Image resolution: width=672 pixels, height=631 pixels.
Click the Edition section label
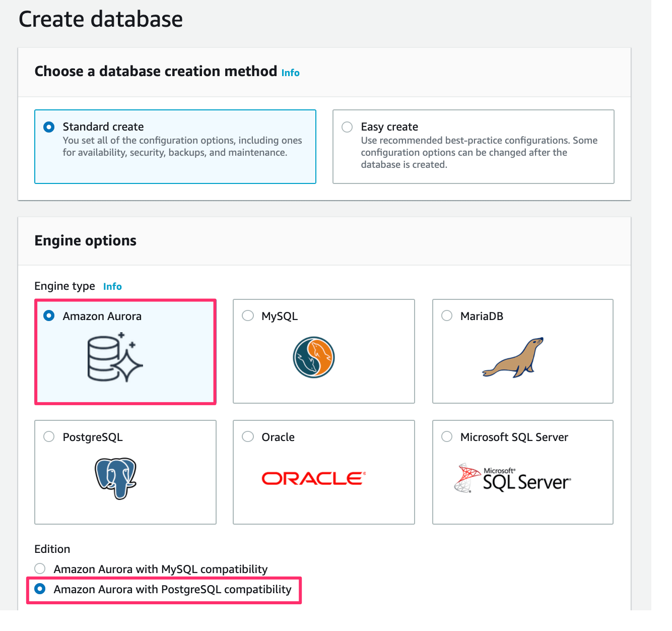[x=52, y=549]
